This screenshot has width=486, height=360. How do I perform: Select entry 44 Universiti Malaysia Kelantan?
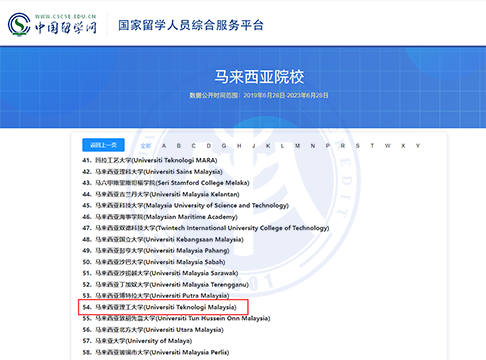161,194
